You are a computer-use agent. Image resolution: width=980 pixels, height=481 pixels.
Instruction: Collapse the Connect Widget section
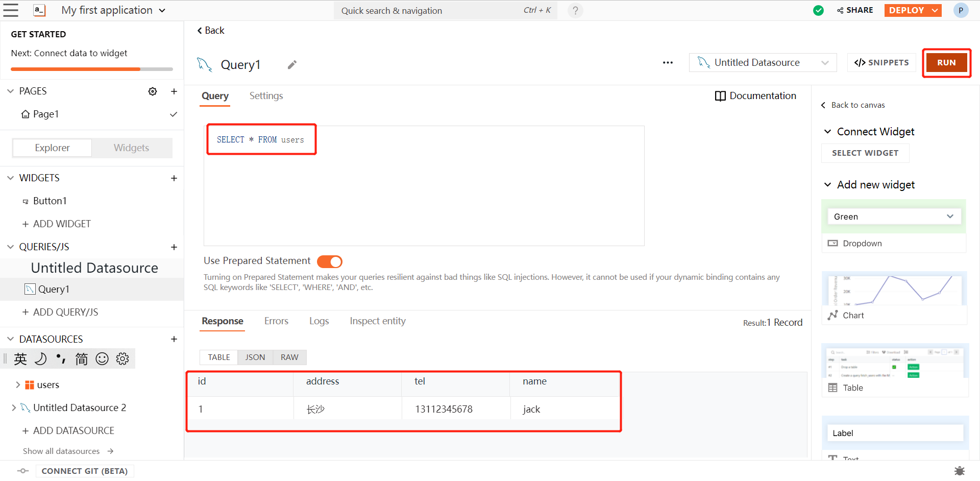828,132
